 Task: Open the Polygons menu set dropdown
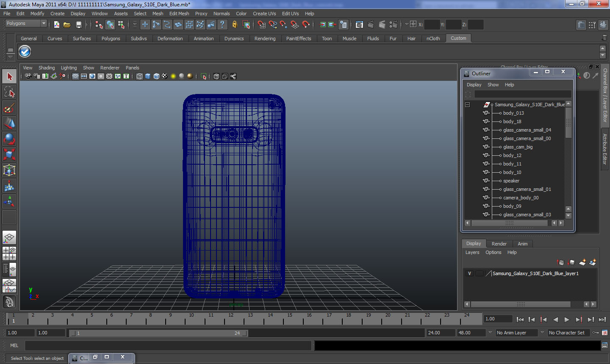[x=26, y=24]
